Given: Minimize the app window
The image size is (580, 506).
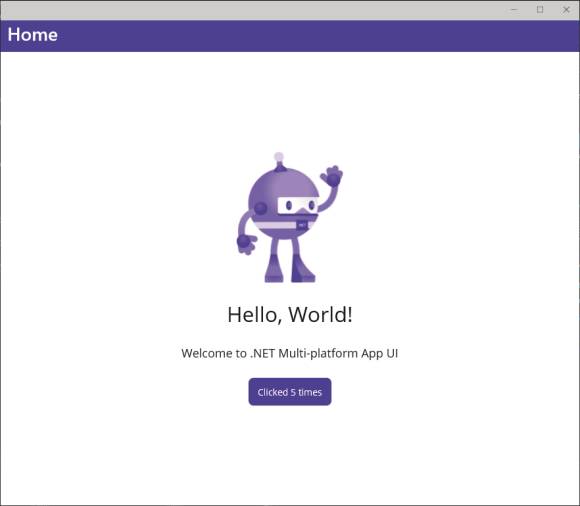Looking at the screenshot, I should (x=514, y=10).
